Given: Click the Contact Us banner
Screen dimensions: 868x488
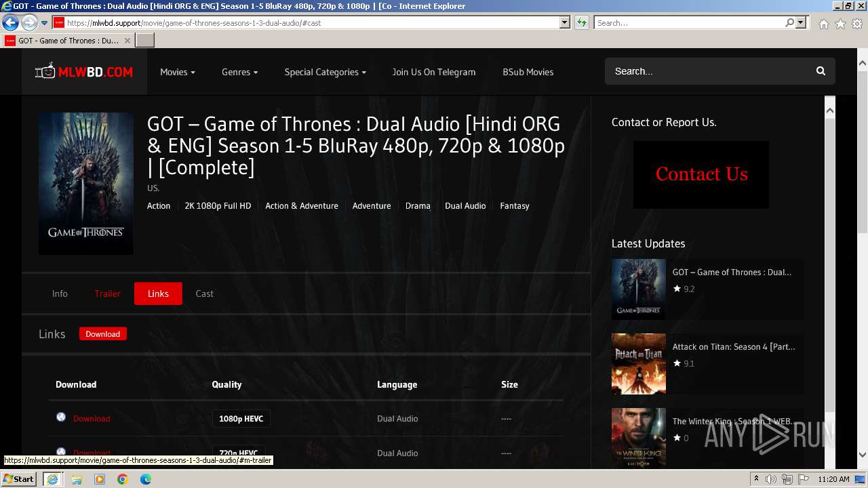Looking at the screenshot, I should pyautogui.click(x=701, y=175).
